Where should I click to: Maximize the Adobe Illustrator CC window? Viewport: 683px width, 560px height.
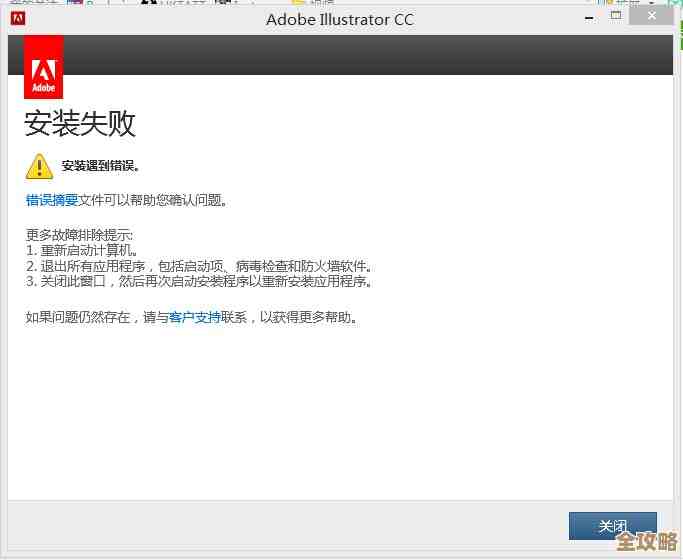pyautogui.click(x=615, y=16)
